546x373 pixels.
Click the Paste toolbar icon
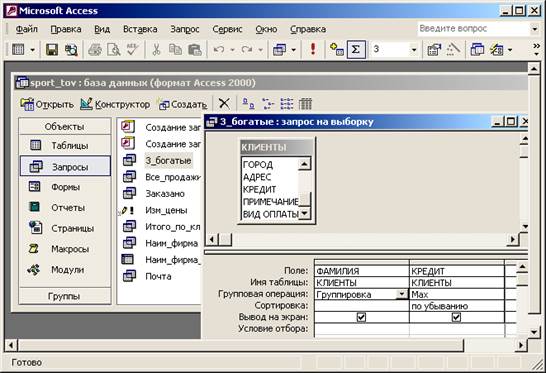(195, 50)
